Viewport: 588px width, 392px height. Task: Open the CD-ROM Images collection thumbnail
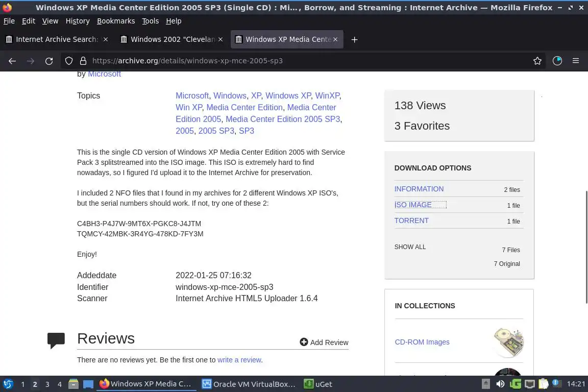click(508, 342)
